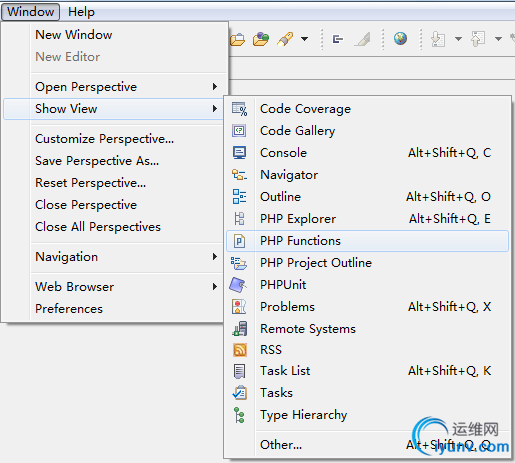Click the Code Gallery view icon
The height and width of the screenshot is (463, 515).
[239, 131]
